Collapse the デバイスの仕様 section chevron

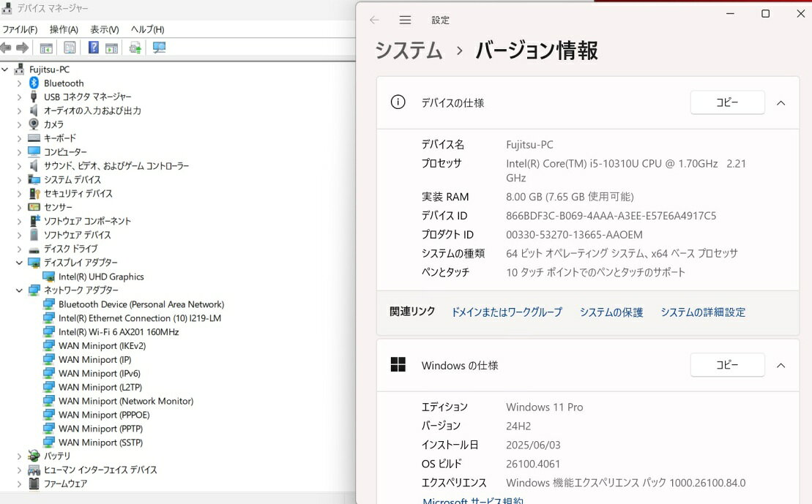click(x=781, y=103)
